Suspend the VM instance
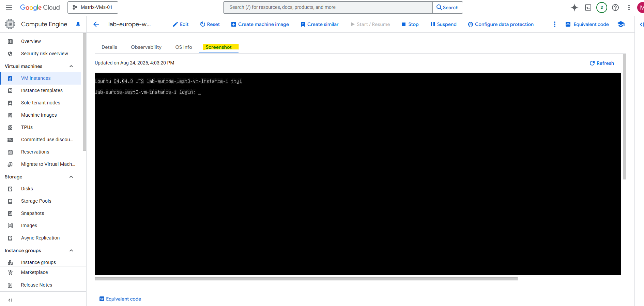Viewport: 644px width, 306px height. (443, 24)
